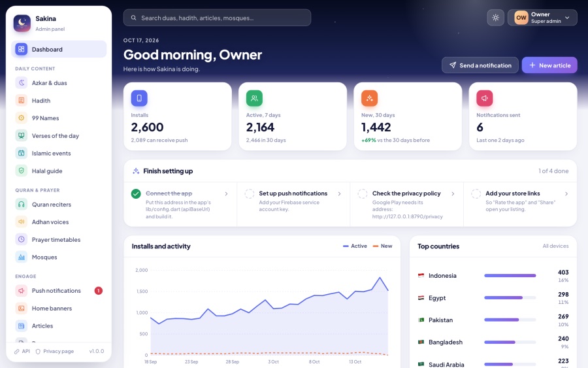Mark Check the privacy policy circle
588x368 pixels.
[x=363, y=193]
